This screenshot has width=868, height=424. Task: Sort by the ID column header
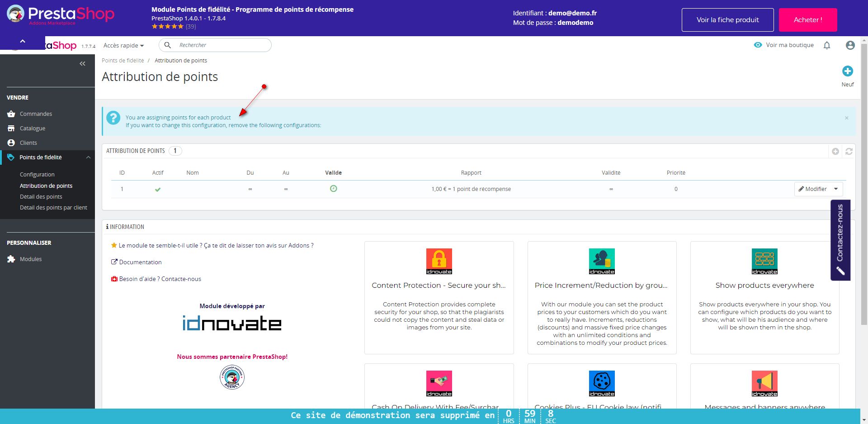(122, 173)
